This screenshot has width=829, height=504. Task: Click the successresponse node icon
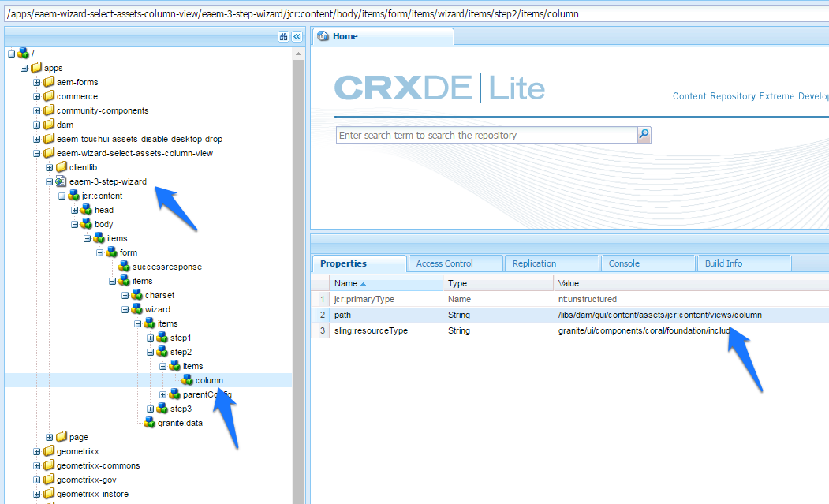tap(125, 267)
